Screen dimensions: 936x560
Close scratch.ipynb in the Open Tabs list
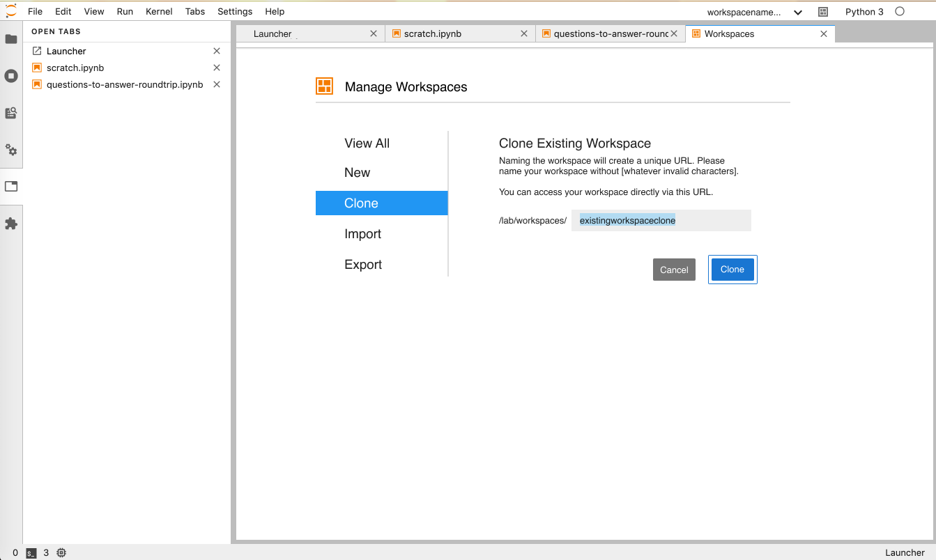coord(217,68)
